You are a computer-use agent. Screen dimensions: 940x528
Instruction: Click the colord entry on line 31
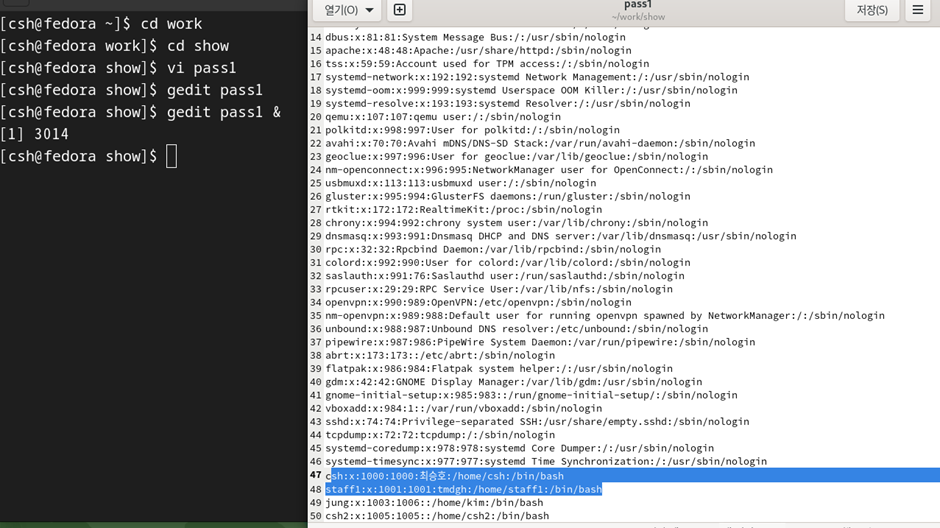tap(508, 262)
